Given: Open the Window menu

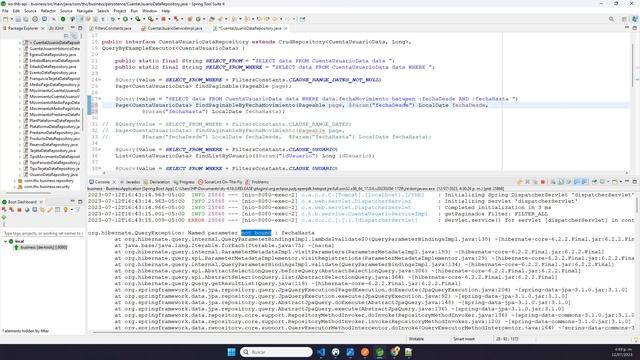Looking at the screenshot, I should coord(149,11).
